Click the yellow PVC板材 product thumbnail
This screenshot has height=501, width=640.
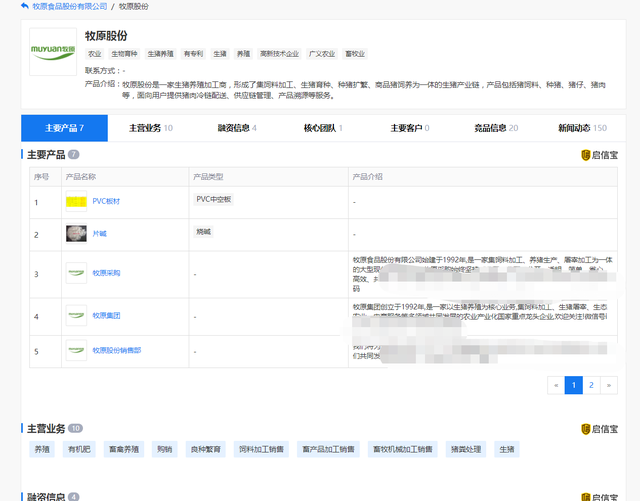coord(76,201)
